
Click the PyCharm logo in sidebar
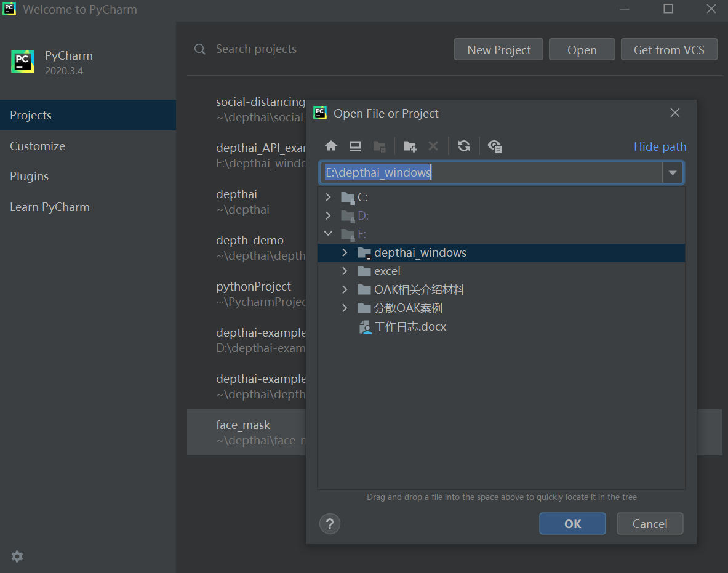coord(23,62)
